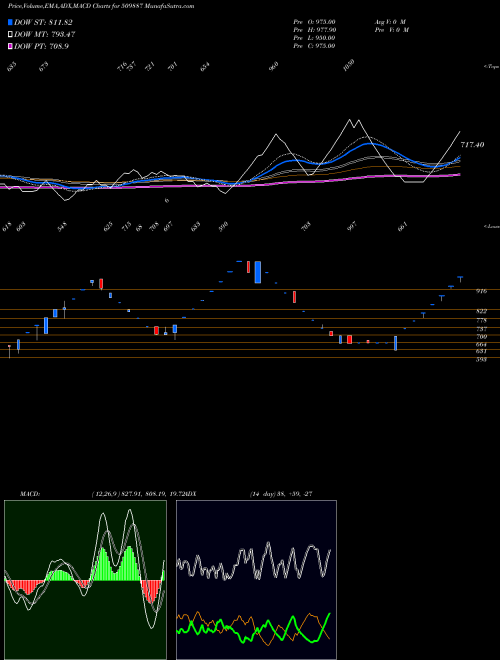
Task: Click the 997 low value label
Action: [x=352, y=226]
